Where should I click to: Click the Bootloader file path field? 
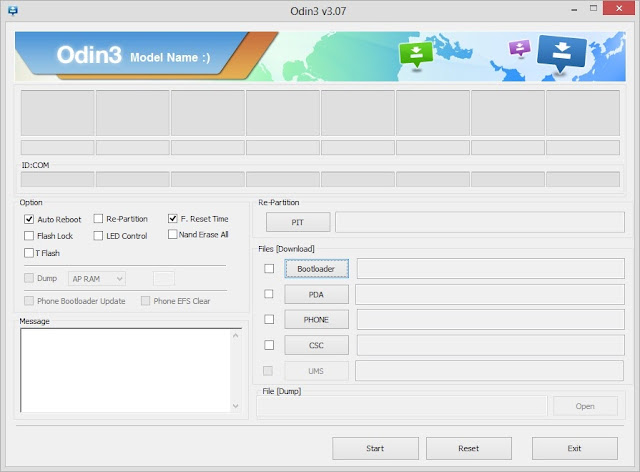491,268
